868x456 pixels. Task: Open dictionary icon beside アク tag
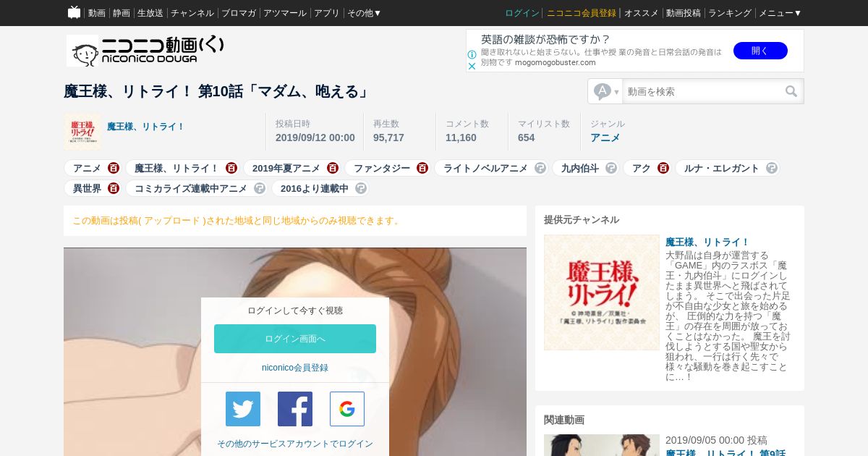[x=663, y=168]
